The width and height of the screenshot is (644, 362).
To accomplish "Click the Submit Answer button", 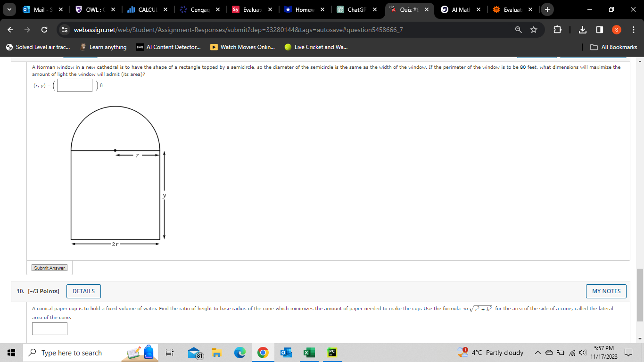I will pos(49,267).
